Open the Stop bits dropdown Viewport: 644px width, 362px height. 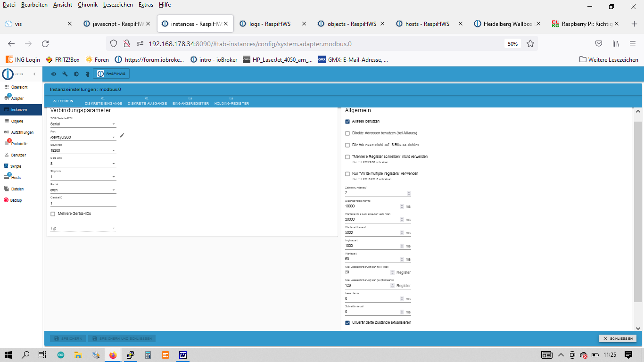click(83, 177)
